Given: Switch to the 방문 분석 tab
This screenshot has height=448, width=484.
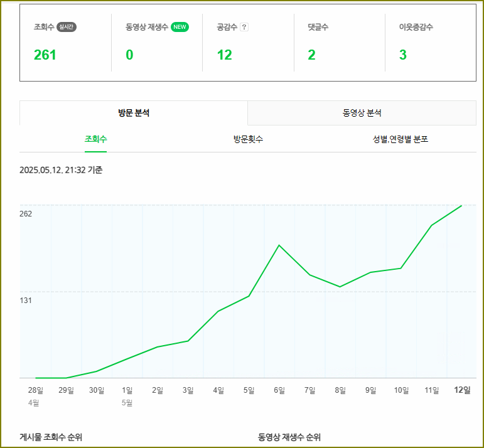Looking at the screenshot, I should point(134,113).
